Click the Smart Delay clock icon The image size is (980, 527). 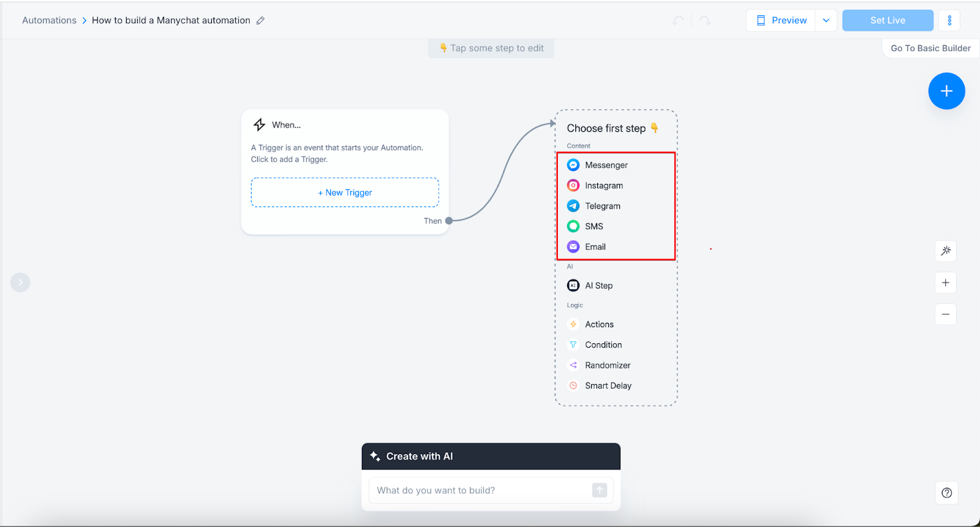click(x=573, y=385)
